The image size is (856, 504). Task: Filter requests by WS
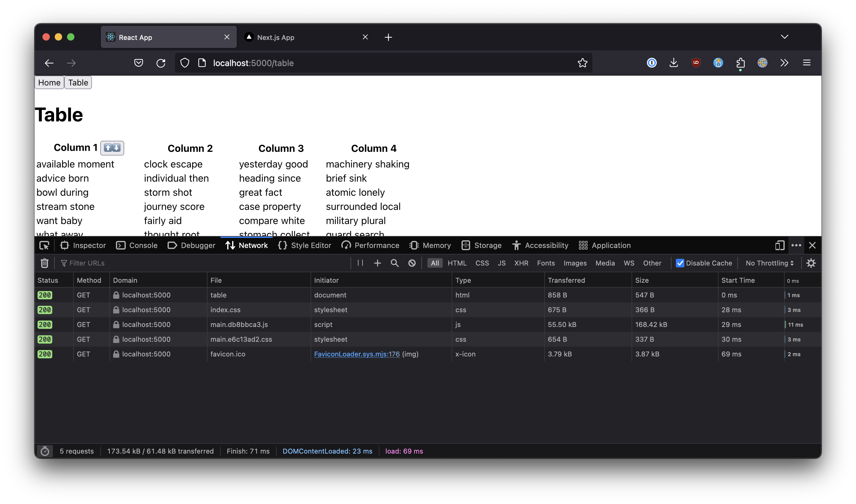pos(629,263)
